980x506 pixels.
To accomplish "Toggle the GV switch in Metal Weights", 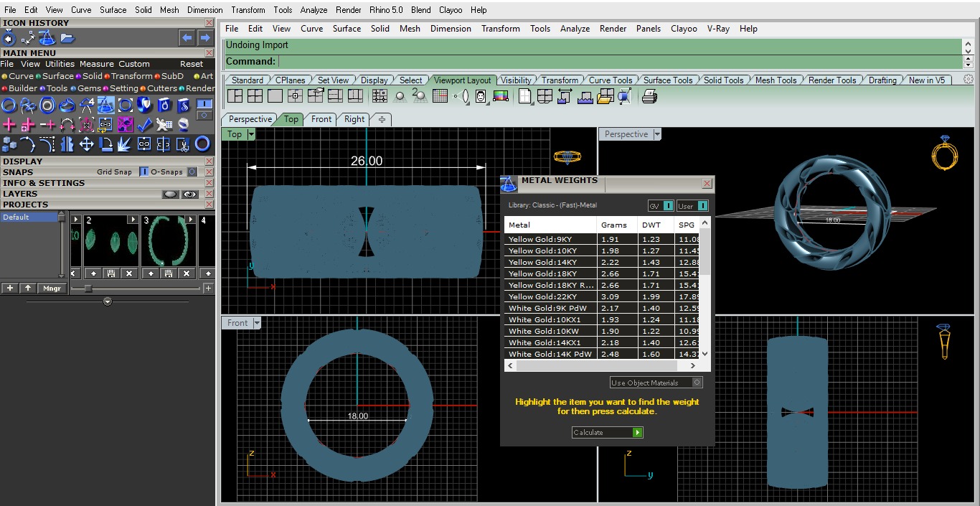I will 669,206.
